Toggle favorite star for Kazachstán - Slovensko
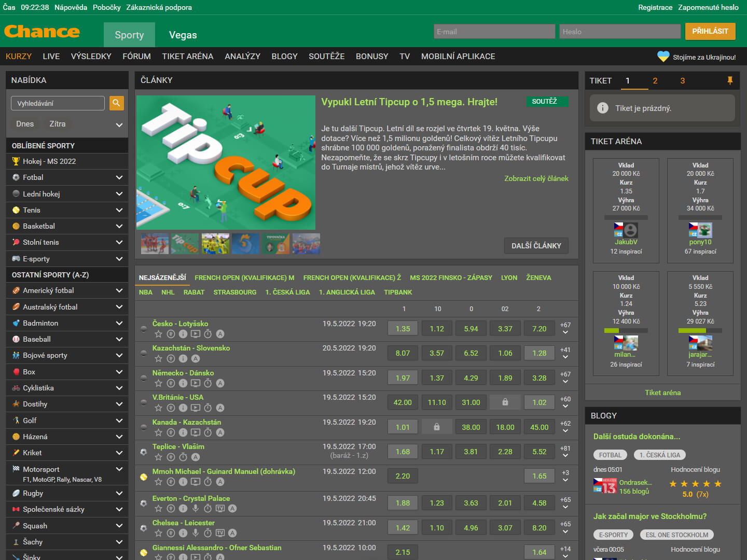This screenshot has width=747, height=560. pyautogui.click(x=158, y=358)
